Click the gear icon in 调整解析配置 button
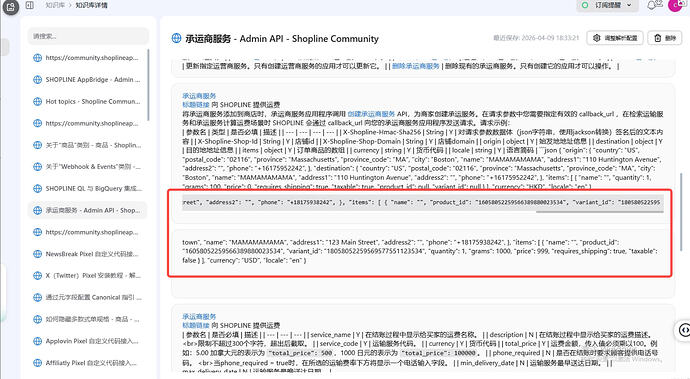 click(x=596, y=38)
